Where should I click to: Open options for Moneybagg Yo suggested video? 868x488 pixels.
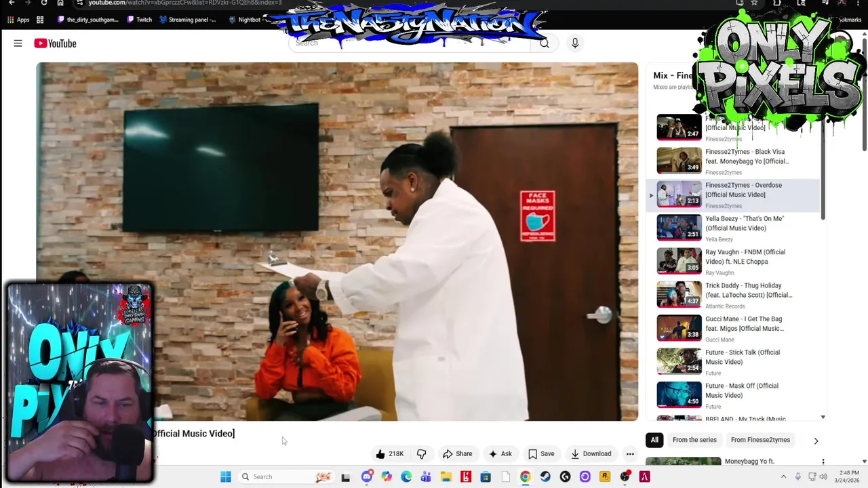823,462
